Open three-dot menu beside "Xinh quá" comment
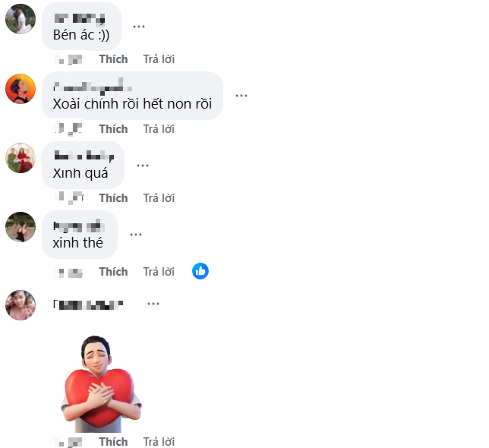The height and width of the screenshot is (448, 489). [143, 166]
